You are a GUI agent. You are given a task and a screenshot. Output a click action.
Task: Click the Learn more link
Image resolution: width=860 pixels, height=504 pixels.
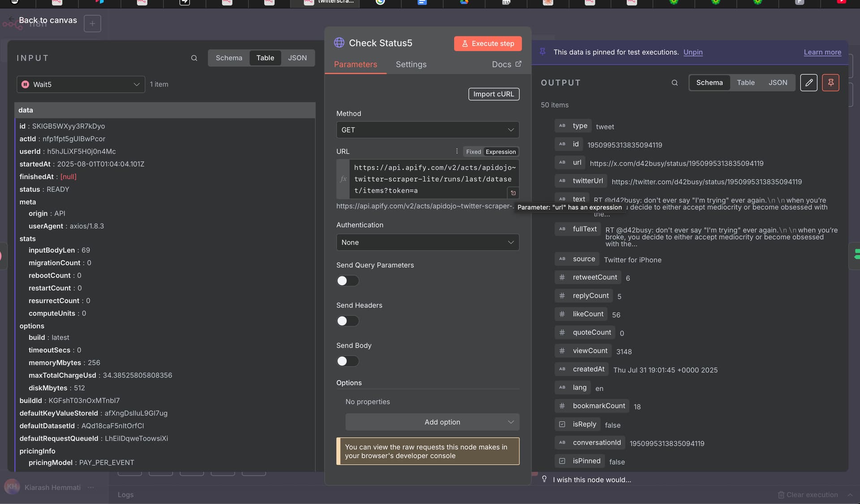822,52
